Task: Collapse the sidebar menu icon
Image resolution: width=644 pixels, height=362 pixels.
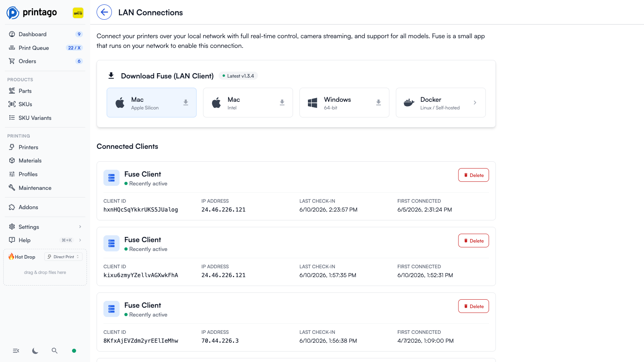Action: 16,351
